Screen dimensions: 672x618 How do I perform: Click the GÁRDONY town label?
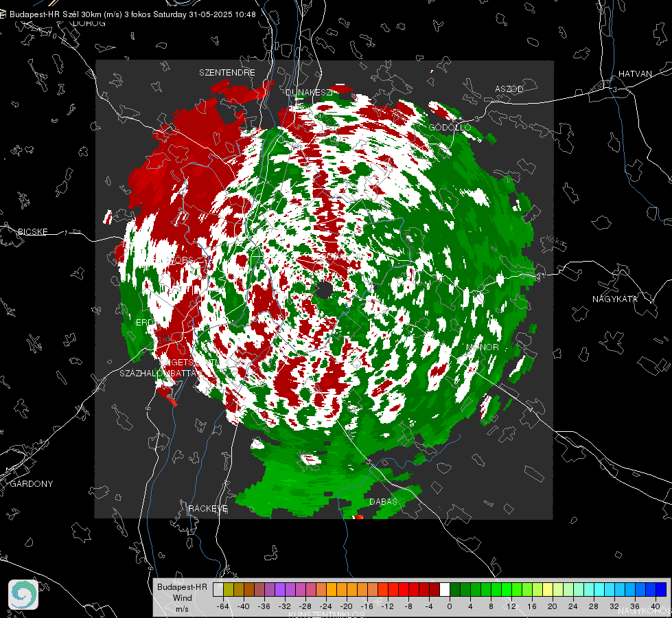[32, 484]
